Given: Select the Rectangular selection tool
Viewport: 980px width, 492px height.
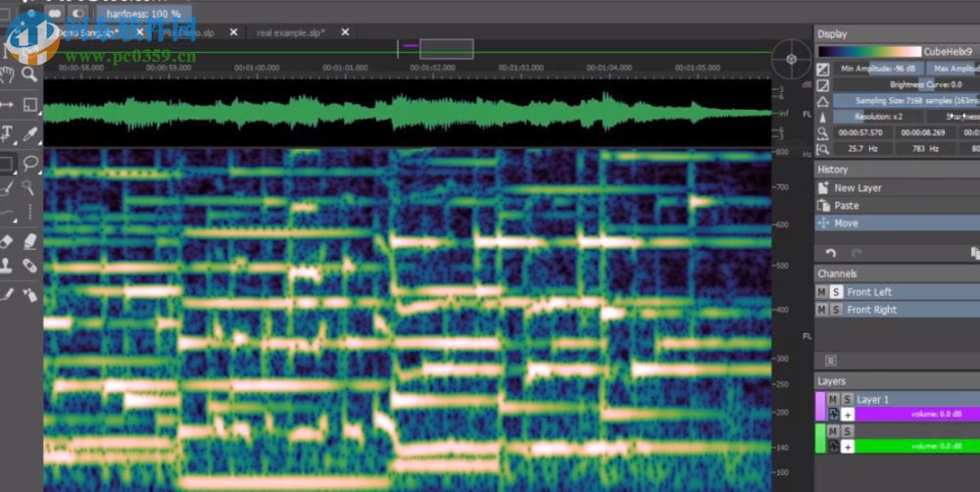Looking at the screenshot, I should [x=8, y=164].
